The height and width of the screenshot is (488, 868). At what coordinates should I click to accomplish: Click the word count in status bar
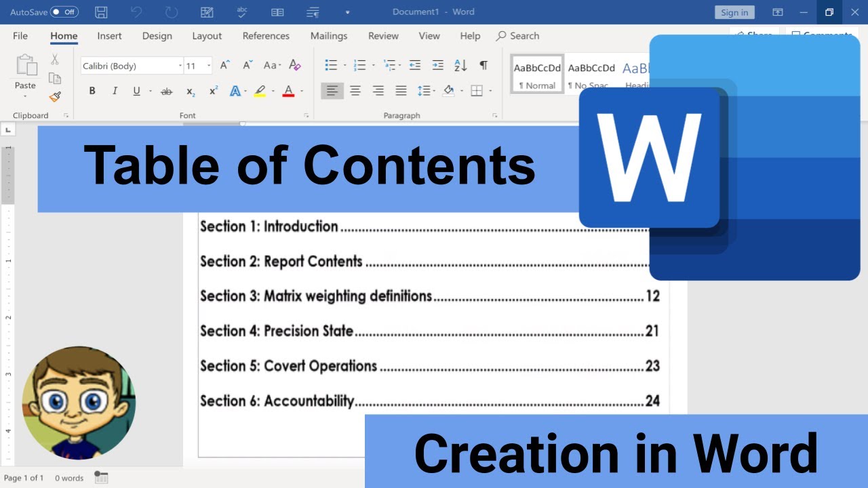[68, 478]
